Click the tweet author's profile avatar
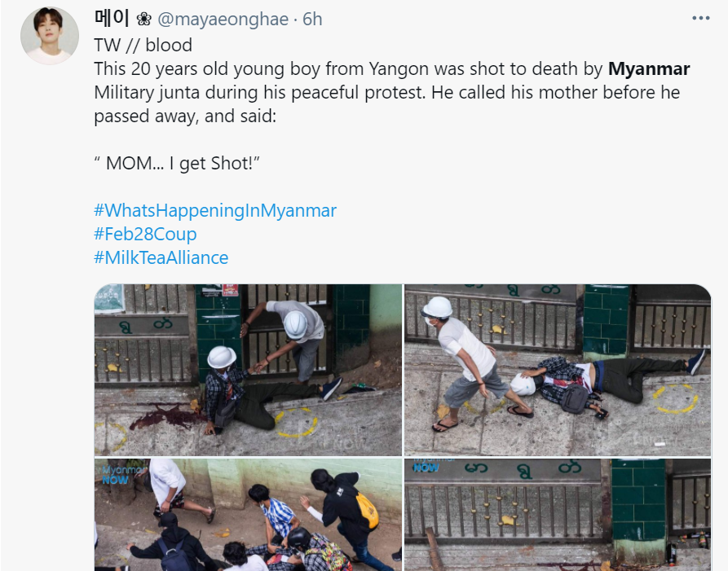The height and width of the screenshot is (571, 728). tap(50, 36)
